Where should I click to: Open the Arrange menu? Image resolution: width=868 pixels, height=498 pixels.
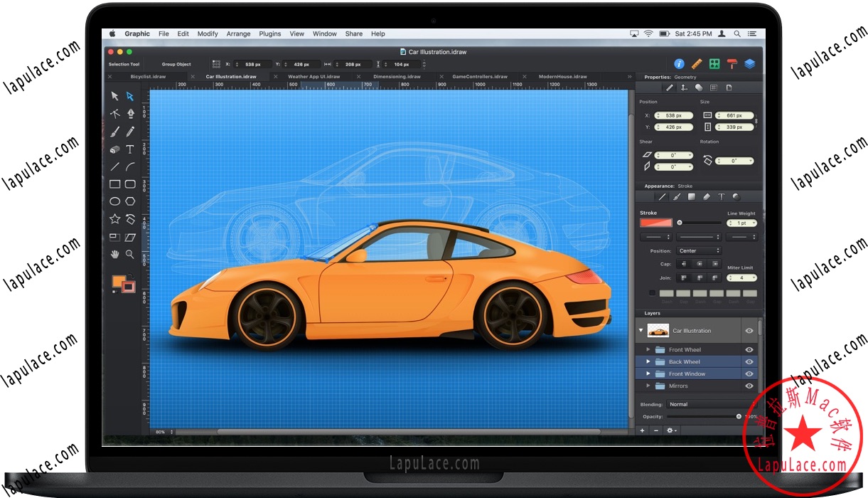point(238,33)
